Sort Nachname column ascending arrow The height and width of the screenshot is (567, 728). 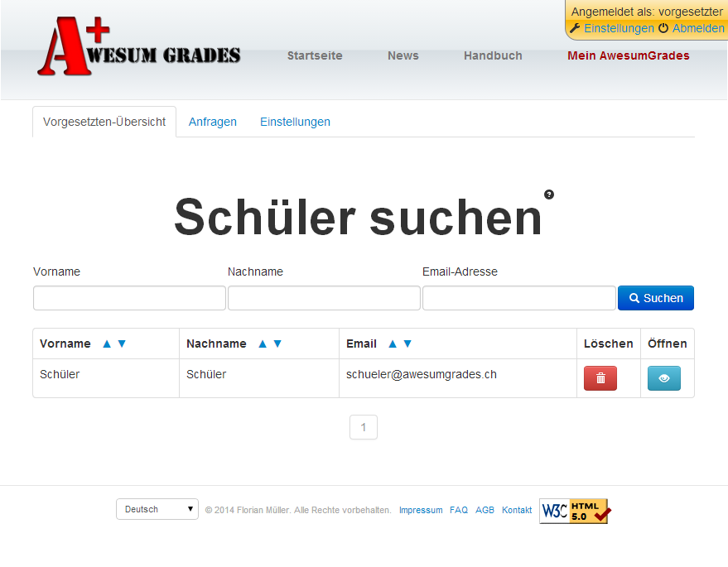[263, 344]
